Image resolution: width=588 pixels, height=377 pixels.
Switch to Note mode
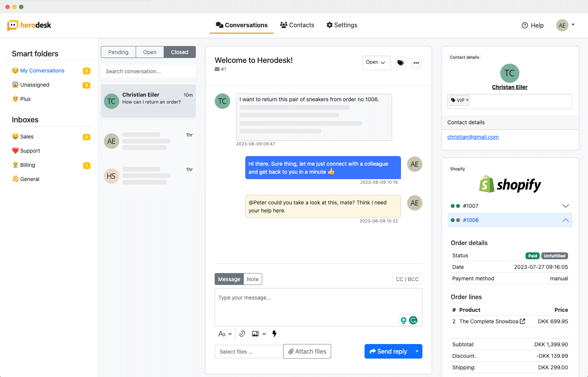pyautogui.click(x=253, y=279)
